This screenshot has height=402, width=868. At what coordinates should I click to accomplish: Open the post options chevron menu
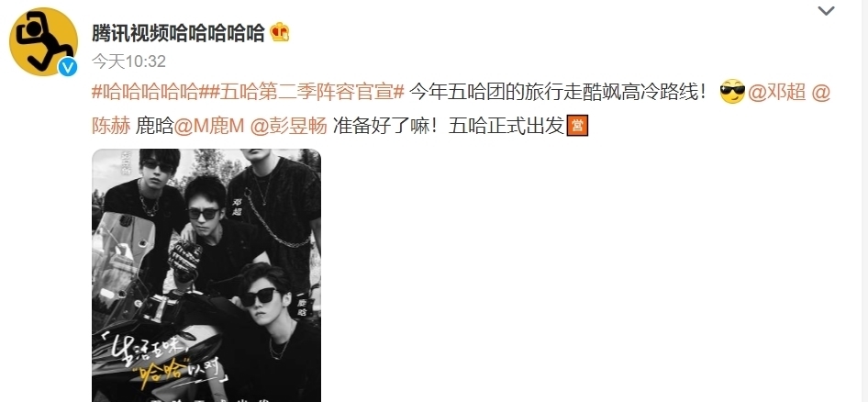coord(826,10)
